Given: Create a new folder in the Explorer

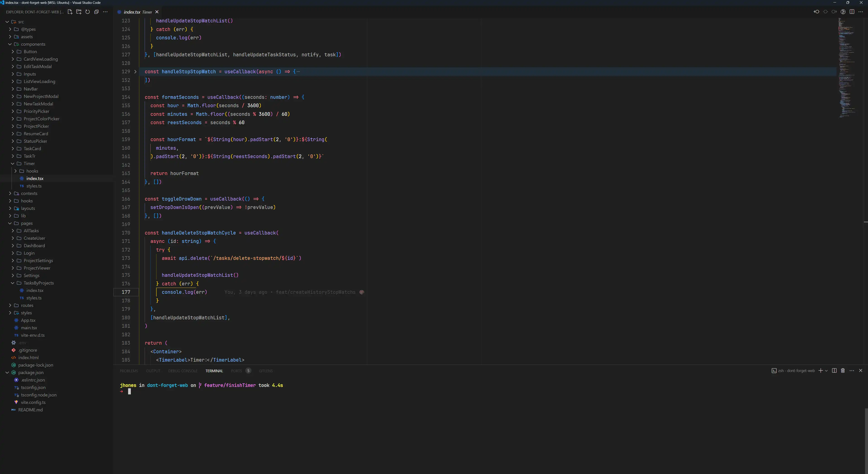Looking at the screenshot, I should pos(79,12).
